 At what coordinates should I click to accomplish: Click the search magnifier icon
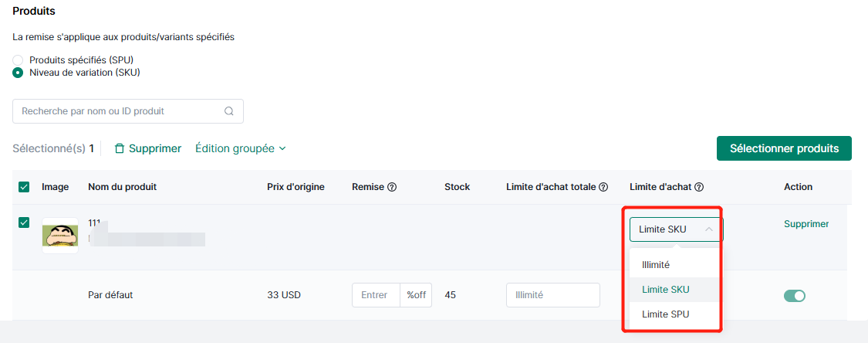click(228, 110)
